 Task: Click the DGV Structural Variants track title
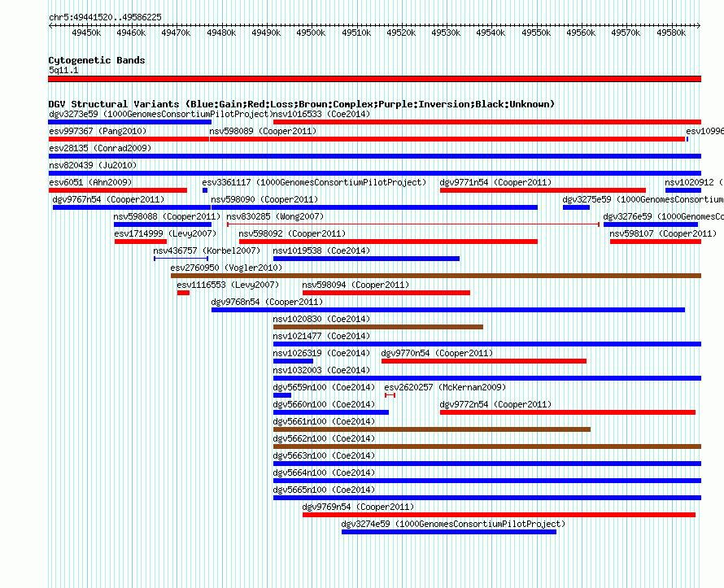[302, 104]
